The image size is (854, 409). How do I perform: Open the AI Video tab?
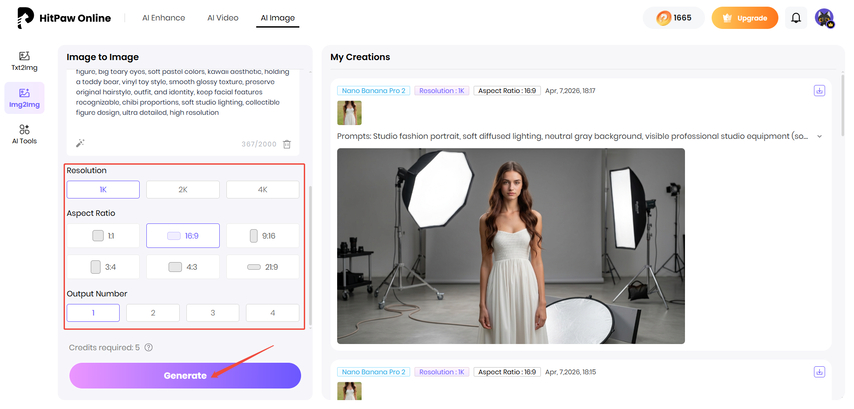[x=223, y=18]
